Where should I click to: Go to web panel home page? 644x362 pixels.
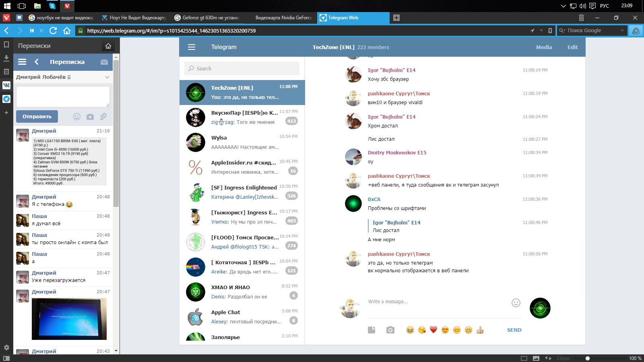[x=108, y=46]
